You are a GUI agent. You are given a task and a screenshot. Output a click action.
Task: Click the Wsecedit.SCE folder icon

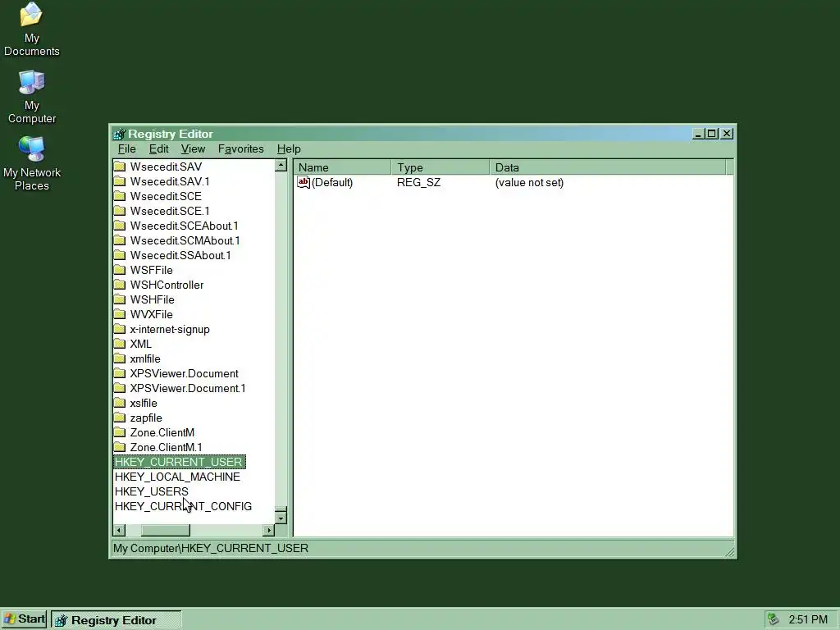coord(120,196)
